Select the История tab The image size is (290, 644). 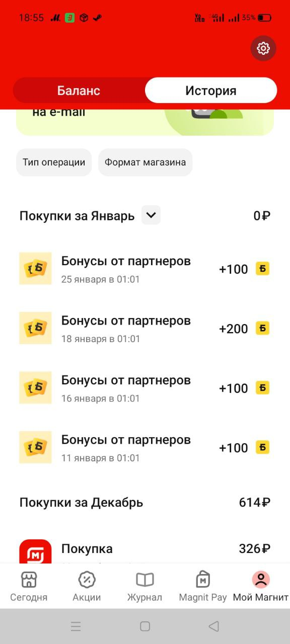point(211,91)
